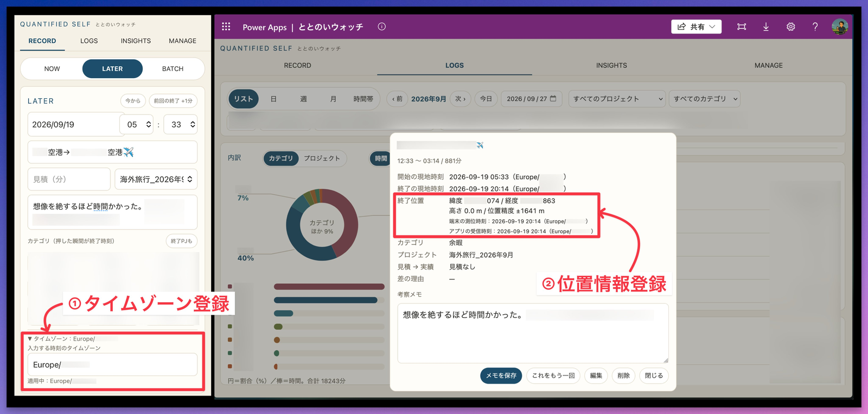The image size is (868, 414).
Task: Click the download icon in Power Apps header
Action: 766,27
